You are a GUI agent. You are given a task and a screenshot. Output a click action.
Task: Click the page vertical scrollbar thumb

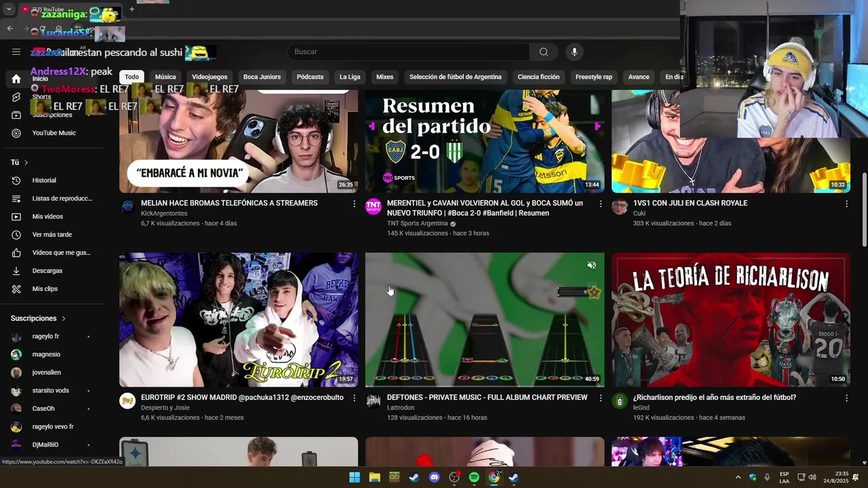click(864, 210)
